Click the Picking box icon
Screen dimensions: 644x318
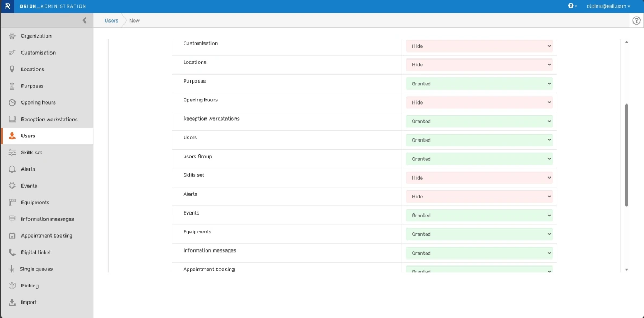coord(12,285)
